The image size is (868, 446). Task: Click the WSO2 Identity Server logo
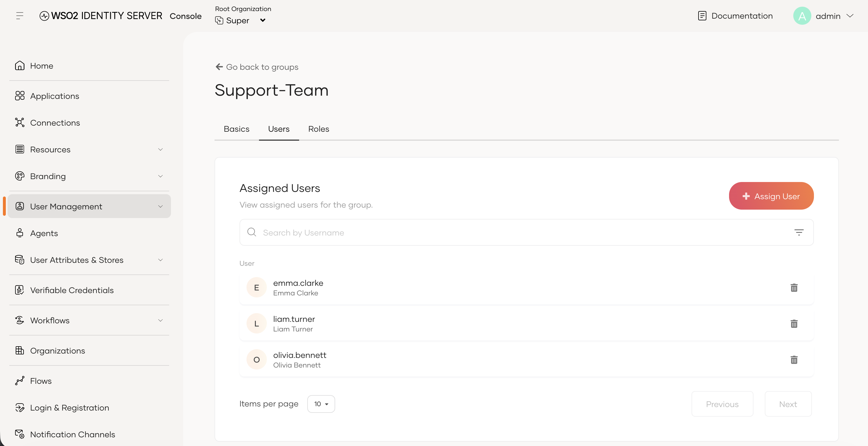click(101, 16)
